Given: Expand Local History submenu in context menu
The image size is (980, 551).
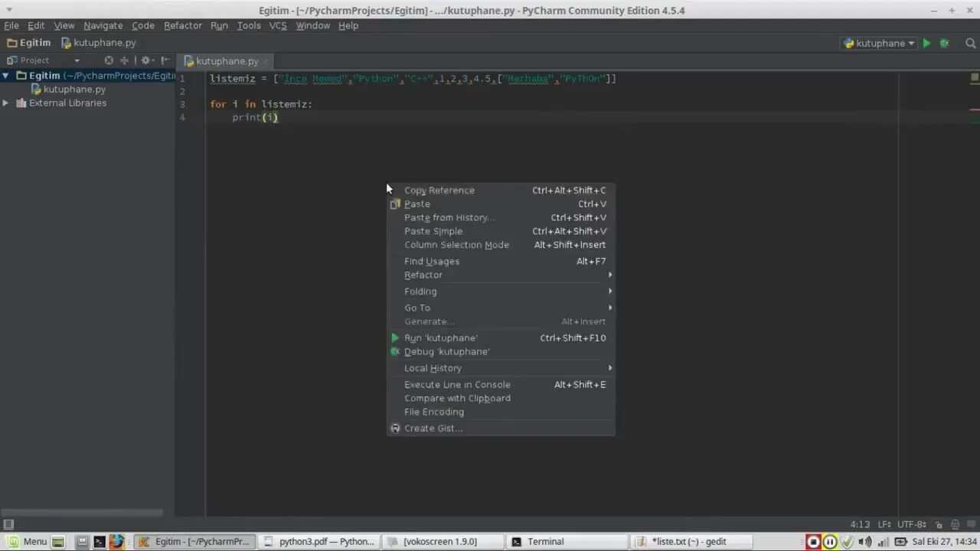Looking at the screenshot, I should tap(501, 369).
